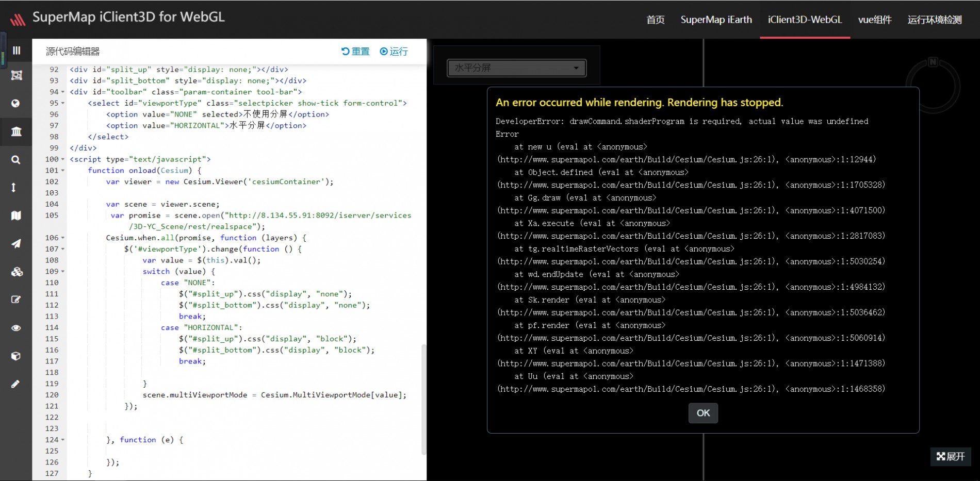Click the 源代码编辑器 panel title

click(x=73, y=52)
